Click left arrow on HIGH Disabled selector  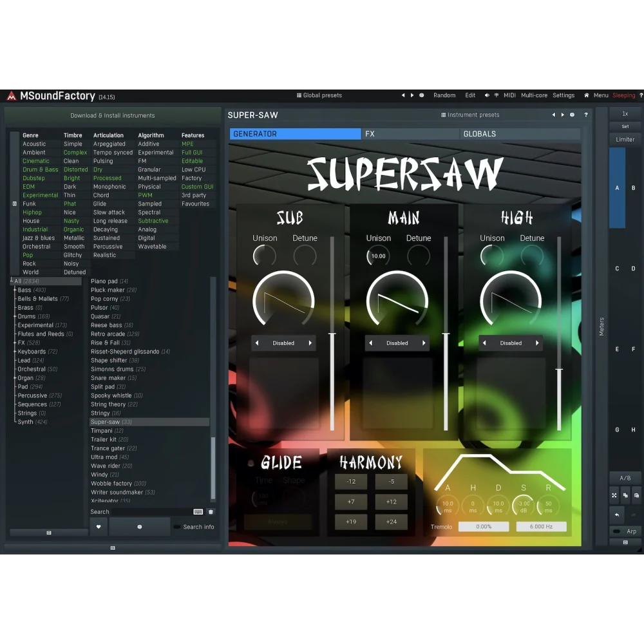(x=484, y=343)
